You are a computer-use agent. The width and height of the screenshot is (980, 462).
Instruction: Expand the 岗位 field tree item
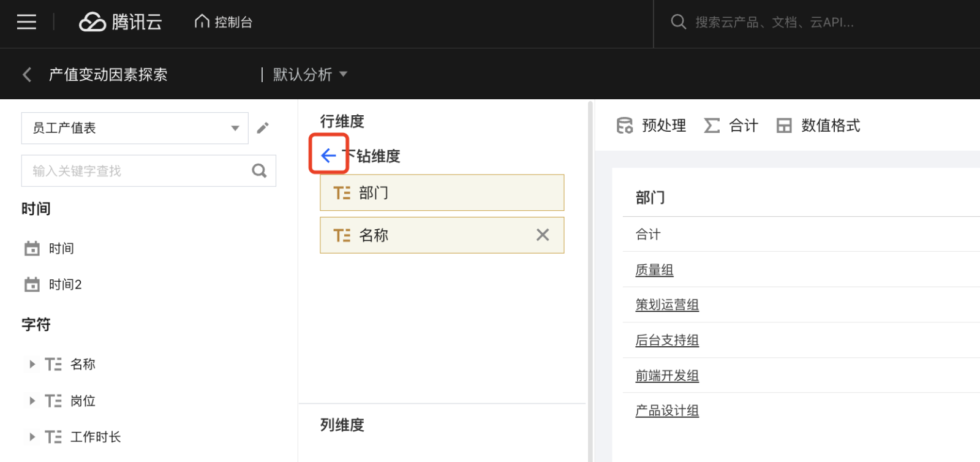[x=32, y=401]
